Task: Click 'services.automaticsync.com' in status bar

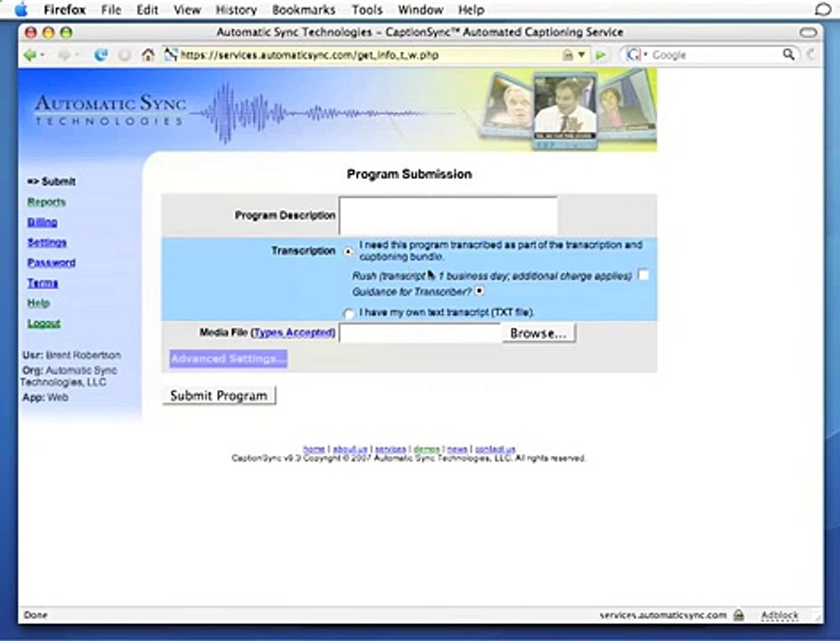Action: tap(663, 615)
